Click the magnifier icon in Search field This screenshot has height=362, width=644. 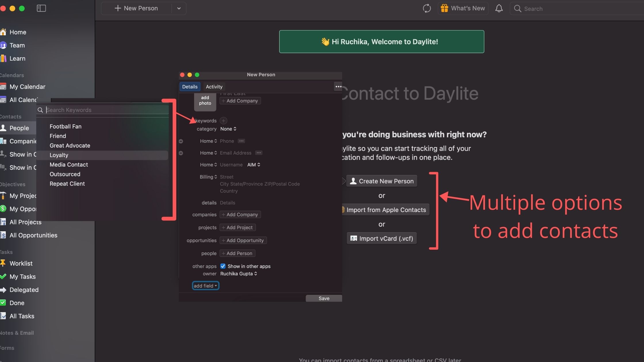point(517,9)
